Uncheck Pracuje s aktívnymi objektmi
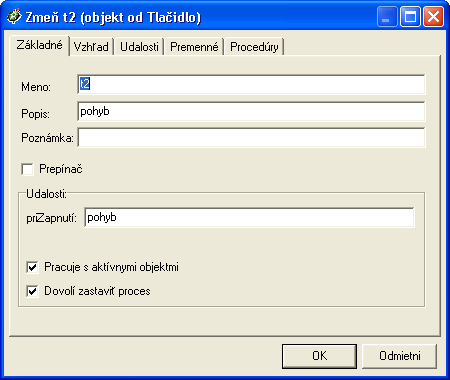The height and width of the screenshot is (380, 450). [x=32, y=267]
